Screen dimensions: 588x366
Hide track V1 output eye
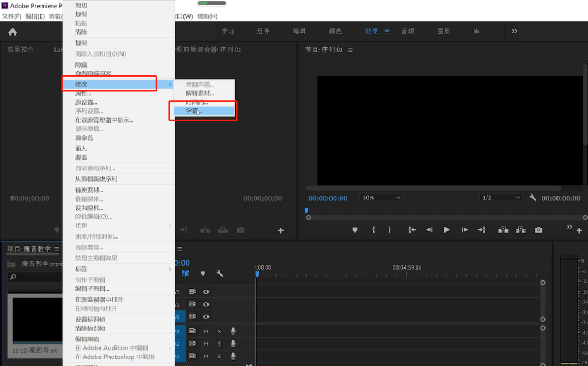pos(206,316)
